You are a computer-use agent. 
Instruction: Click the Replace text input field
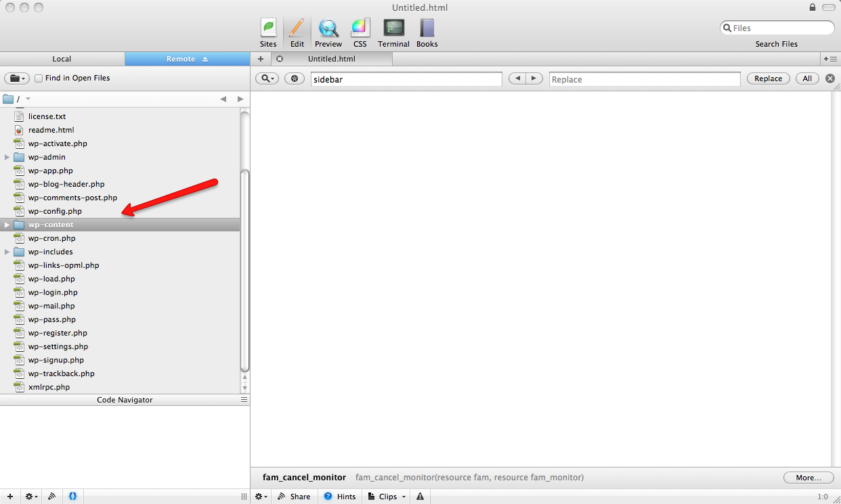(644, 79)
